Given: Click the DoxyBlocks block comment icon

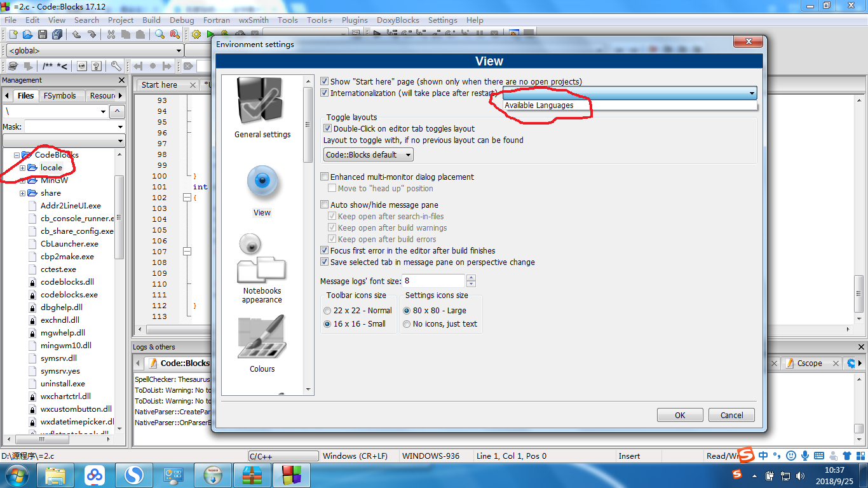Looking at the screenshot, I should pyautogui.click(x=48, y=66).
